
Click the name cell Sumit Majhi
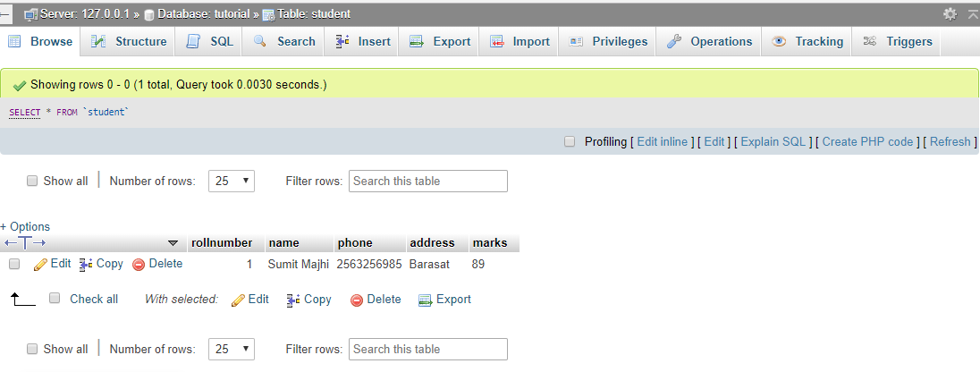[299, 265]
